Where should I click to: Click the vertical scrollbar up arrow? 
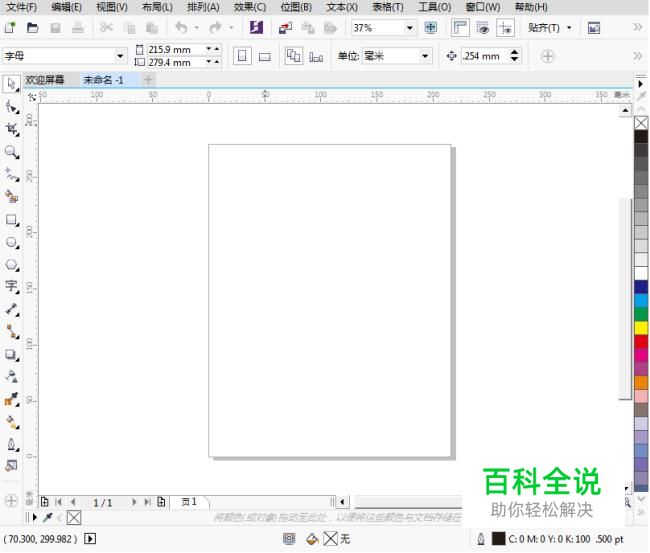click(625, 110)
